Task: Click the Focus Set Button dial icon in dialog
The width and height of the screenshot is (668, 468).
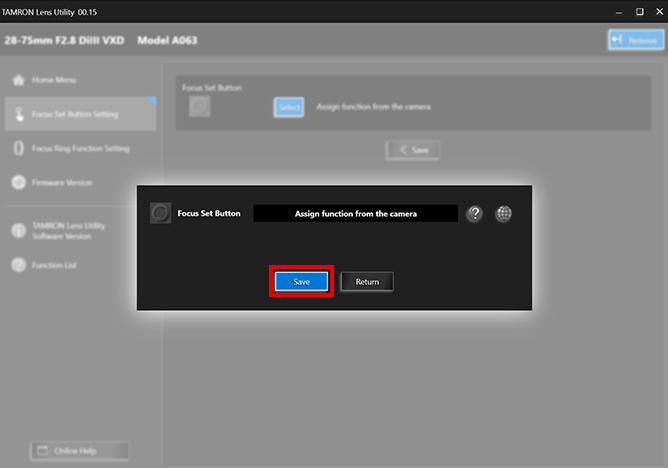Action: click(x=160, y=213)
